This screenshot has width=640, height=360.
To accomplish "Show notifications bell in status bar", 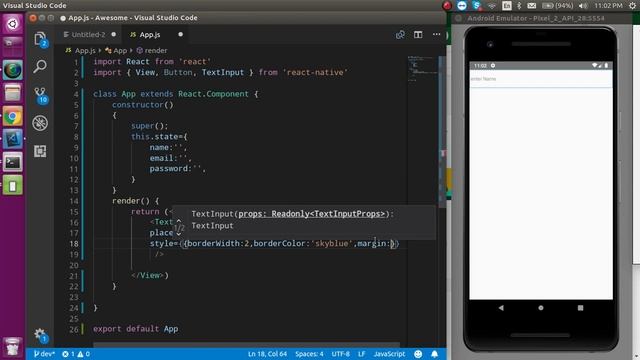I will 434,354.
